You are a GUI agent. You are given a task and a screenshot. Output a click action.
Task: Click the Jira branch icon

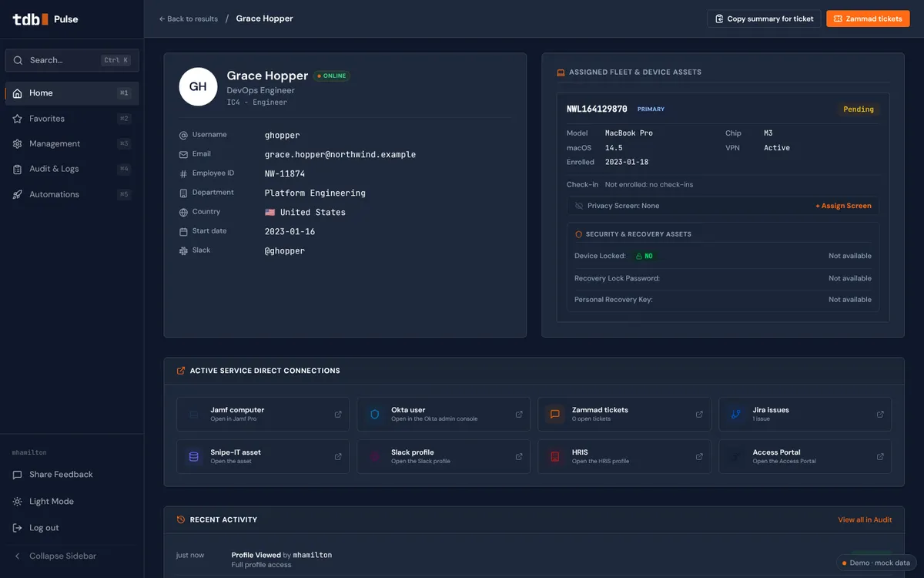(x=736, y=414)
